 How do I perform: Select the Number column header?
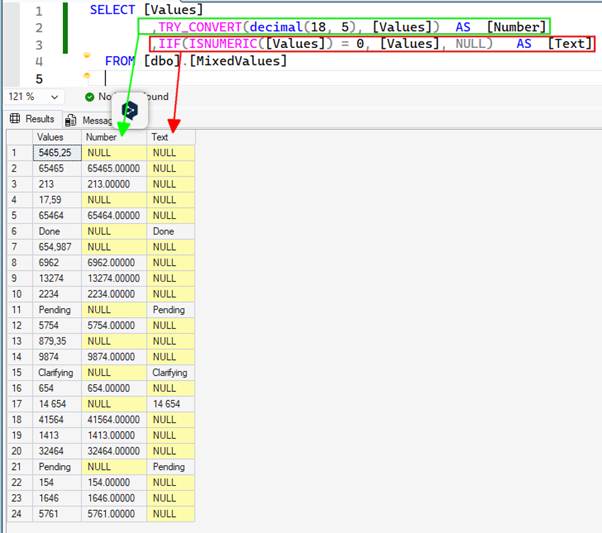tap(101, 137)
